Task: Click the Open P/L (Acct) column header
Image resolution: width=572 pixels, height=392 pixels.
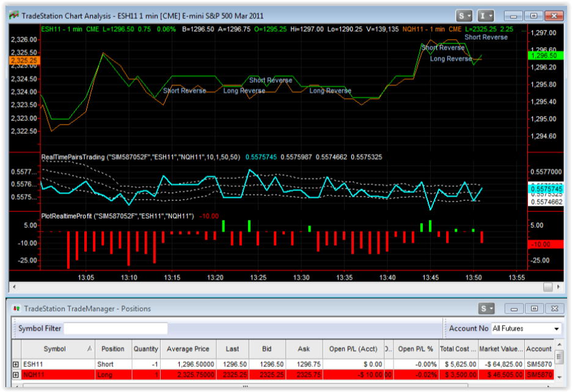Action: (x=353, y=349)
